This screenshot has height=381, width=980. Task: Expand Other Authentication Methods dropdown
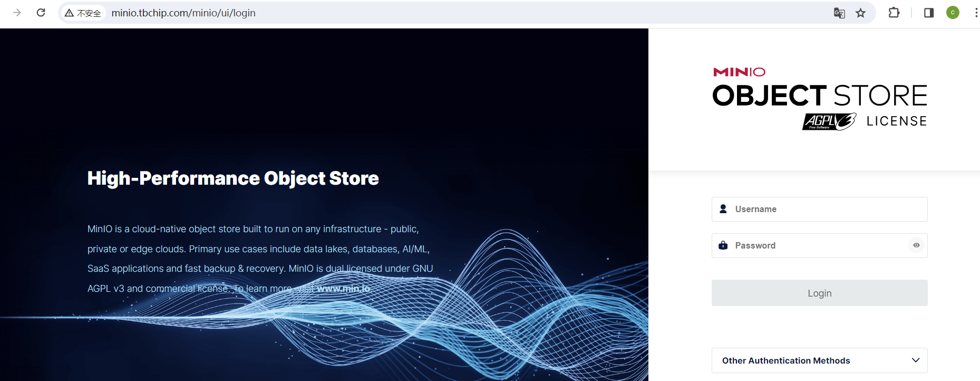click(x=820, y=360)
